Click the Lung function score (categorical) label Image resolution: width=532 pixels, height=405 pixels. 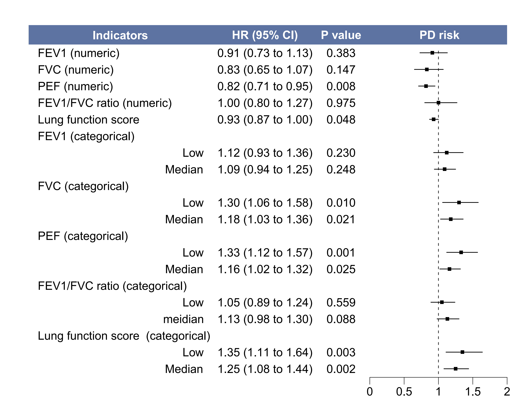124,336
